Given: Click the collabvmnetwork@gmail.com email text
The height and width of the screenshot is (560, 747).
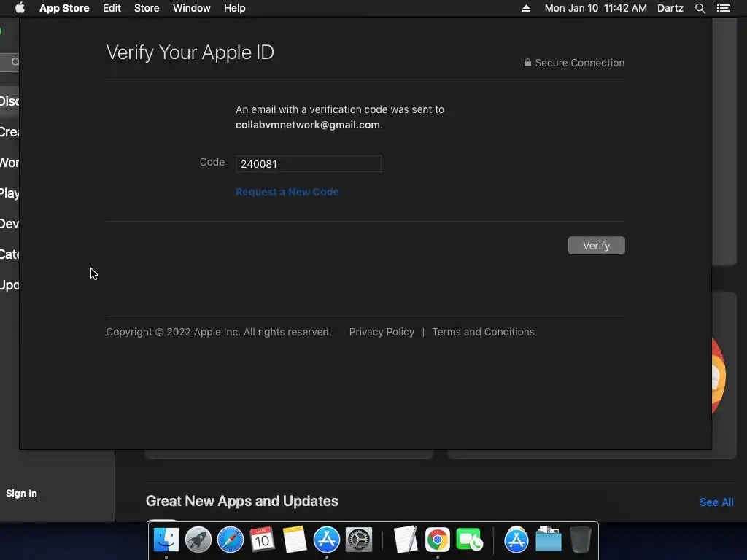Looking at the screenshot, I should (x=308, y=125).
